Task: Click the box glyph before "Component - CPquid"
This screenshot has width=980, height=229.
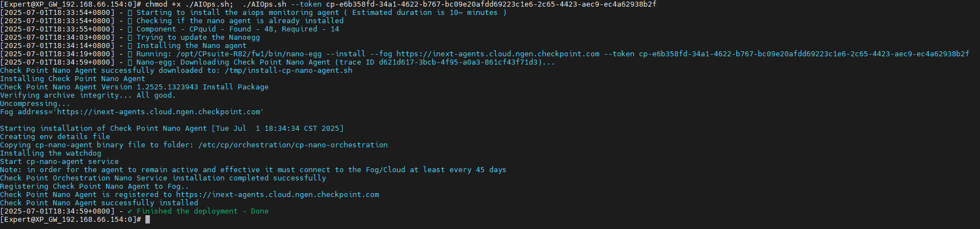Action: point(130,29)
